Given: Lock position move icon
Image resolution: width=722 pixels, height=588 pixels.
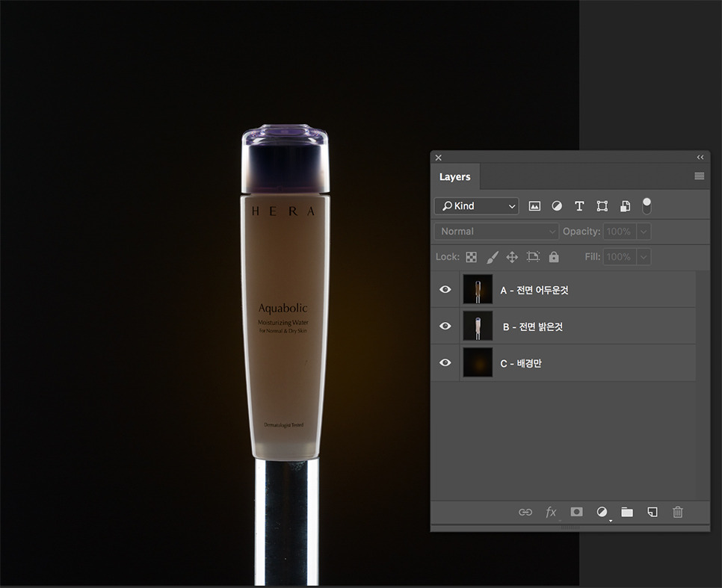Looking at the screenshot, I should point(512,257).
